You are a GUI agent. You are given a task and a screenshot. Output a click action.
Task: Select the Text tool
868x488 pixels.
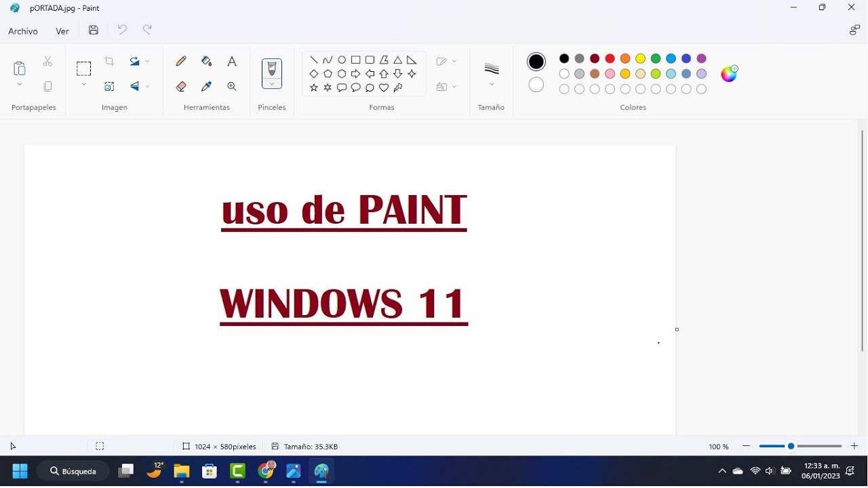pos(232,61)
